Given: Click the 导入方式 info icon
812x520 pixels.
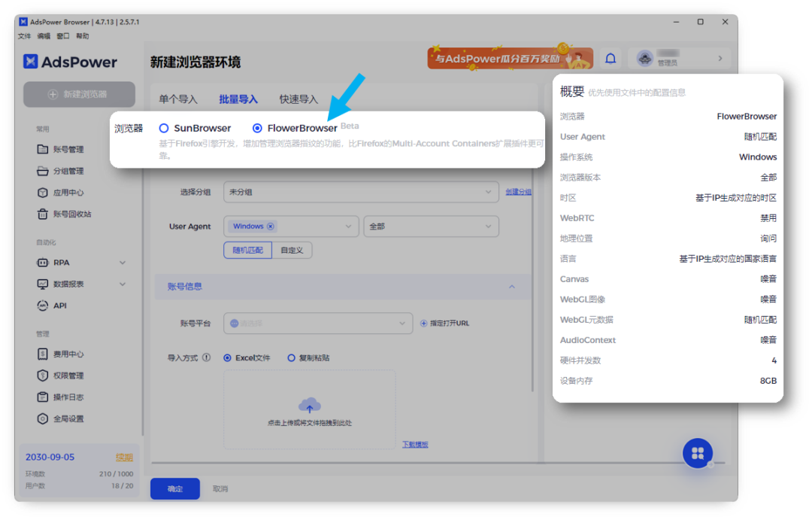Looking at the screenshot, I should click(x=207, y=357).
